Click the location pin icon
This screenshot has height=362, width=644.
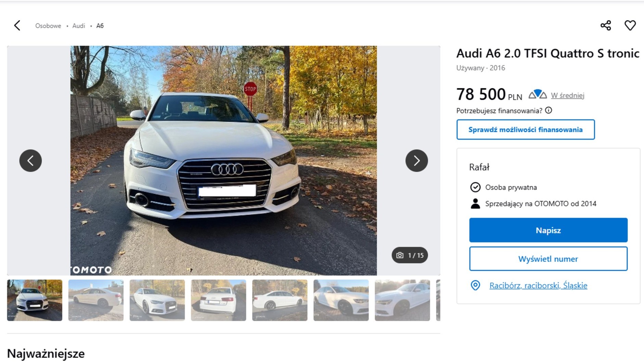pos(476,285)
